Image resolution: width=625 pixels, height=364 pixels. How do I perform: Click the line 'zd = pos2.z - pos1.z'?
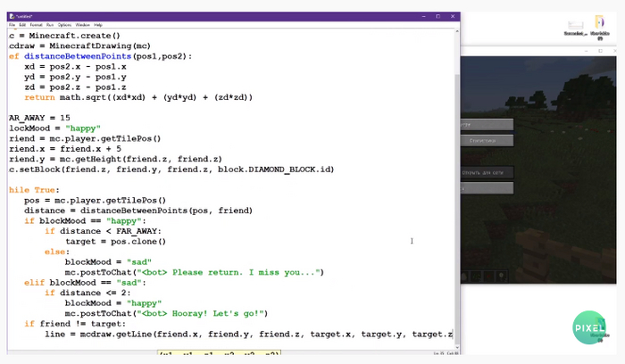[75, 87]
